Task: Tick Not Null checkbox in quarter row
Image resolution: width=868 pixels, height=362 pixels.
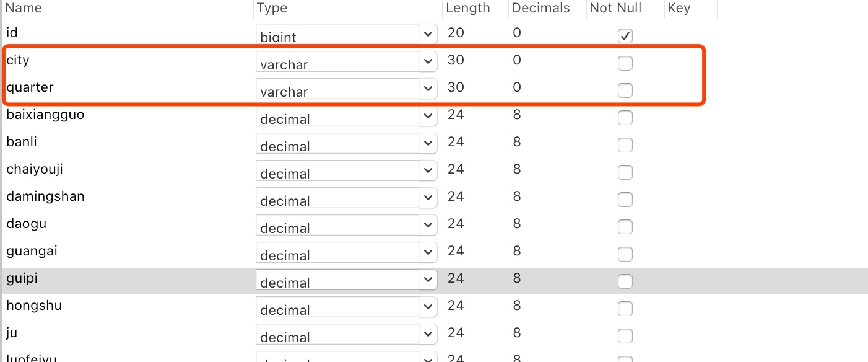Action: pos(625,90)
